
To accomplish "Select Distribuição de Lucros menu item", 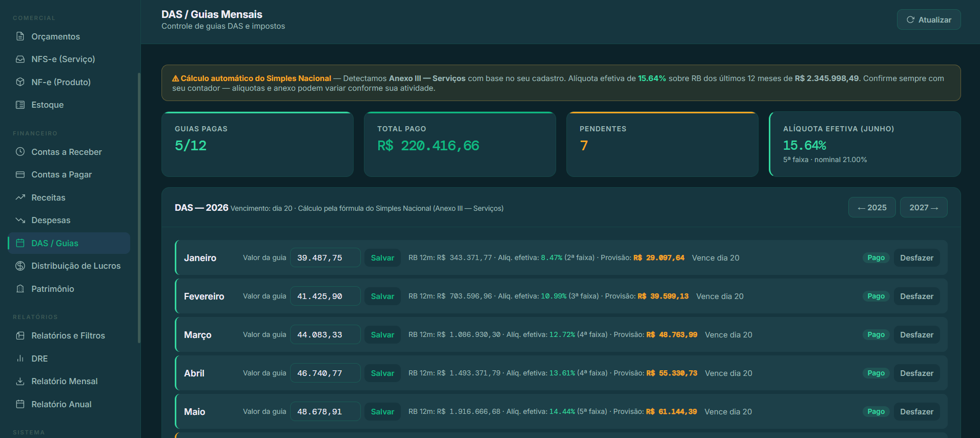I will (x=69, y=266).
